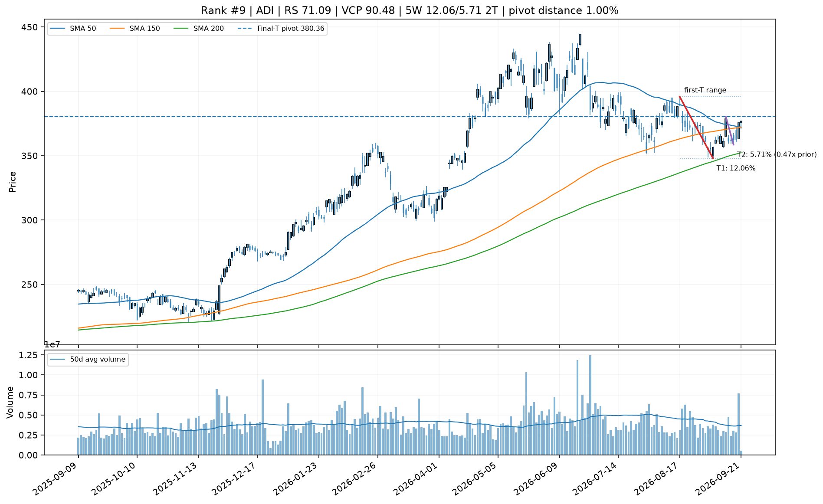The image size is (823, 504).
Task: Click the purple T2 contraction trend line
Action: click(730, 131)
